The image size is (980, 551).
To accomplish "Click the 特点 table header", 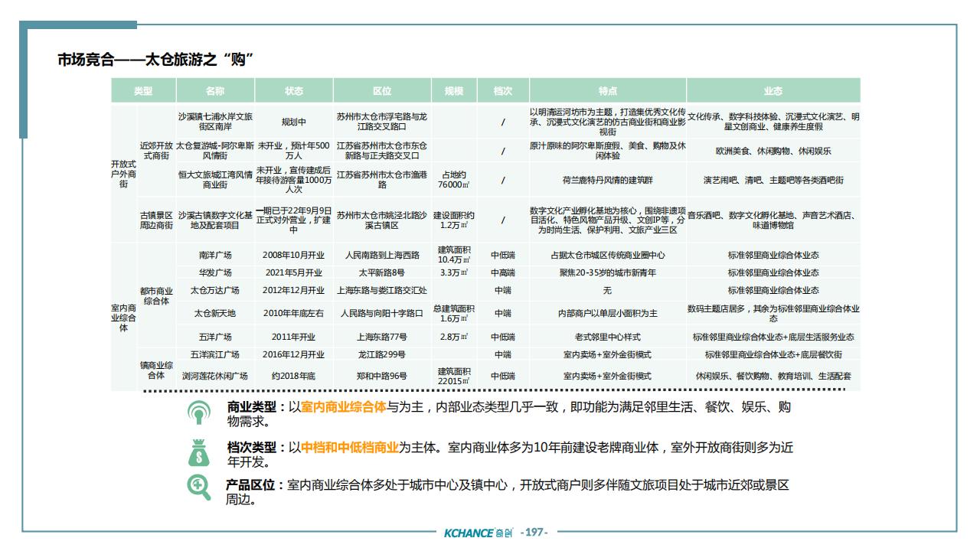I will point(608,91).
